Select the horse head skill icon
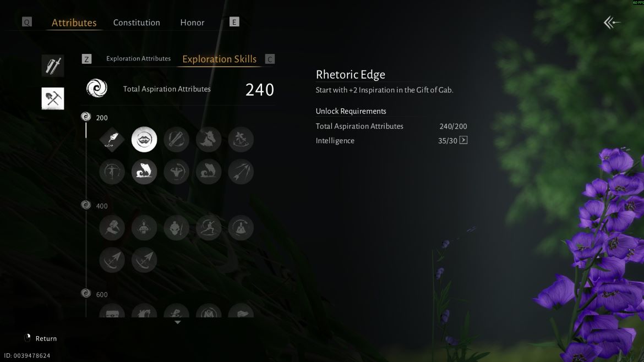Viewport: 644px width, 362px height. [209, 140]
